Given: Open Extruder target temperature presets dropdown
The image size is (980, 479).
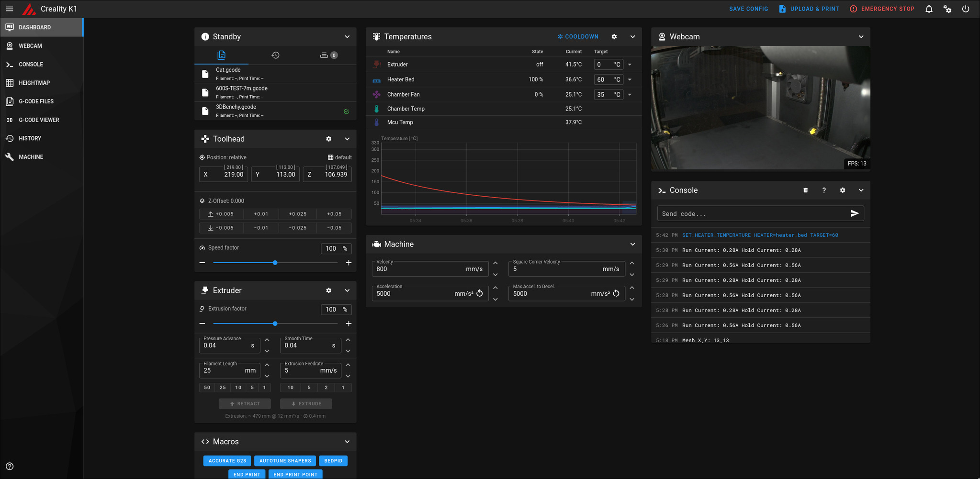Looking at the screenshot, I should 630,65.
